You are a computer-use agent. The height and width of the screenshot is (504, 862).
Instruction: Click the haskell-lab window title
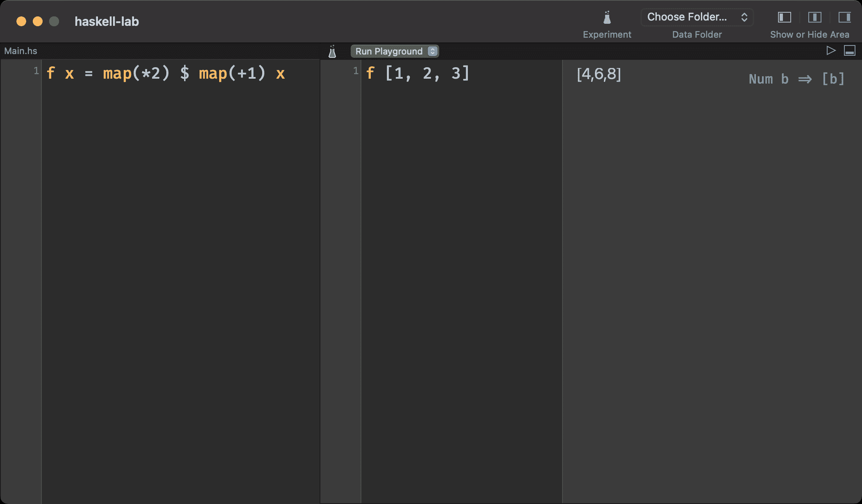107,21
